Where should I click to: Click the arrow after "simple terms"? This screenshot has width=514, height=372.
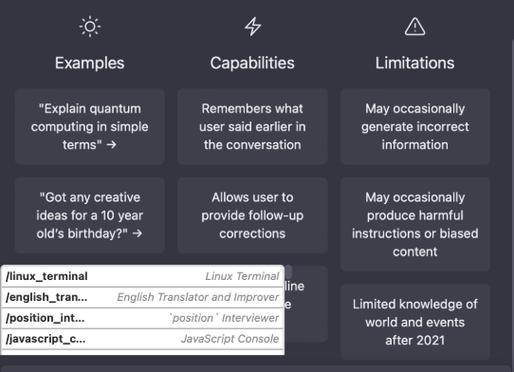pos(112,144)
